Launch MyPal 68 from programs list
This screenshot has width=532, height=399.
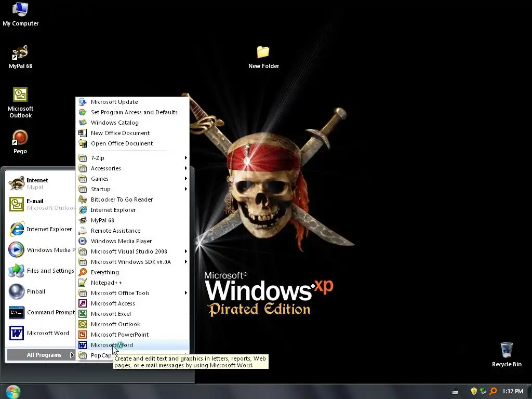[x=132, y=220]
